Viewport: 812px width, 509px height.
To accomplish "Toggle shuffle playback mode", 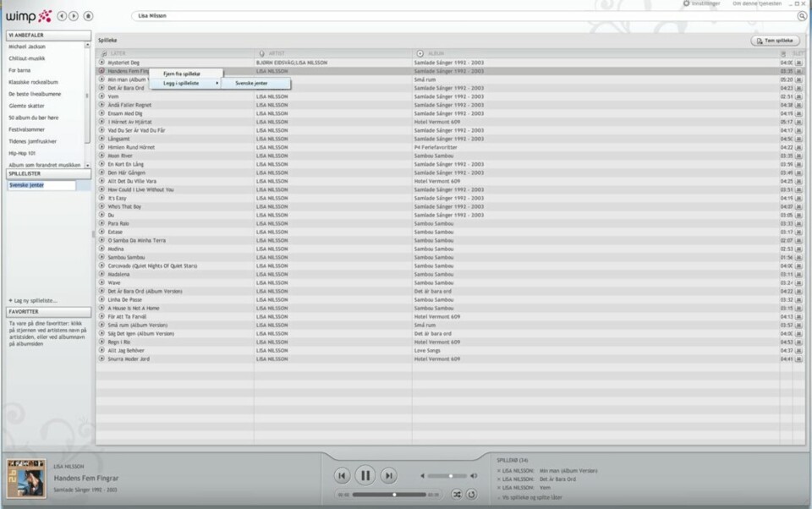I will coord(457,494).
